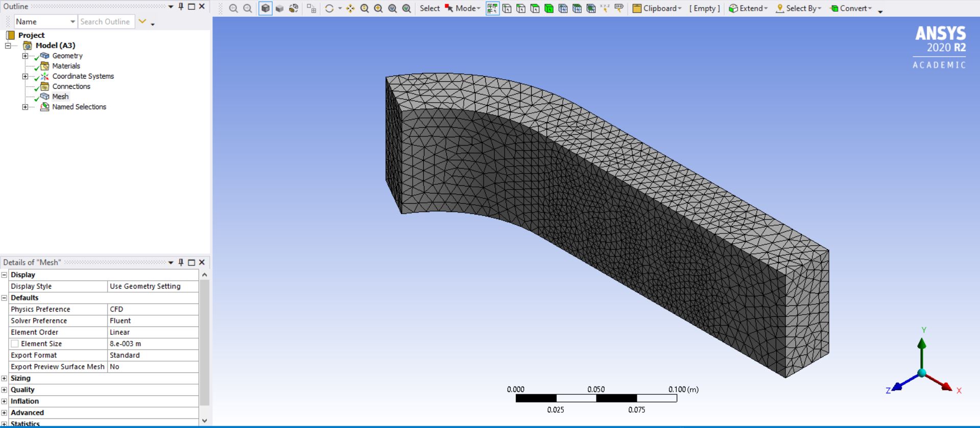Open the Outline panel options arrow

[x=171, y=7]
